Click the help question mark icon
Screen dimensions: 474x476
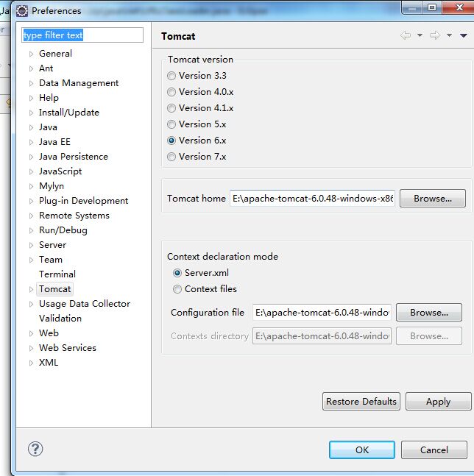[35, 449]
